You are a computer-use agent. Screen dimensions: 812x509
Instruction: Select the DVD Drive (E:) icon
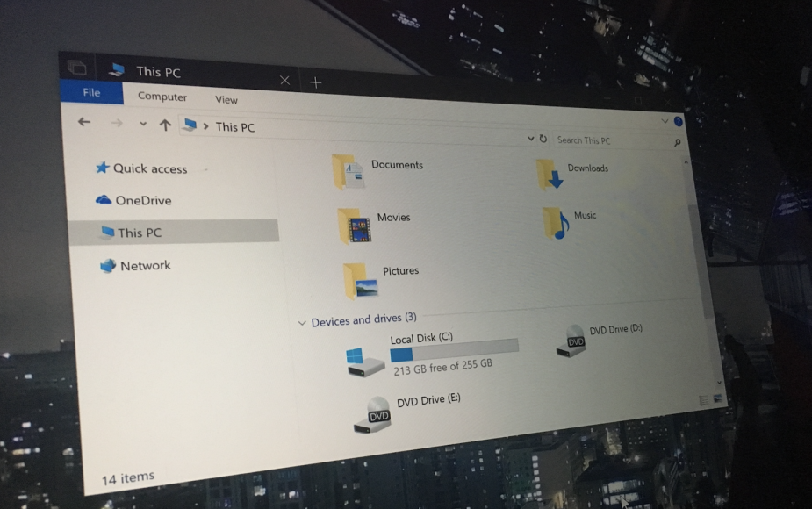pyautogui.click(x=373, y=415)
